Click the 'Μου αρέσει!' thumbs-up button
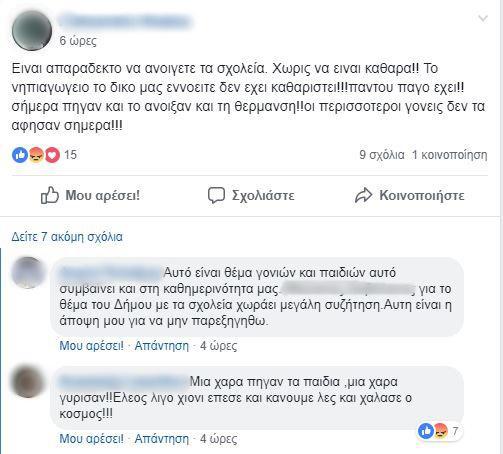Image resolution: width=503 pixels, height=454 pixels. tap(90, 195)
